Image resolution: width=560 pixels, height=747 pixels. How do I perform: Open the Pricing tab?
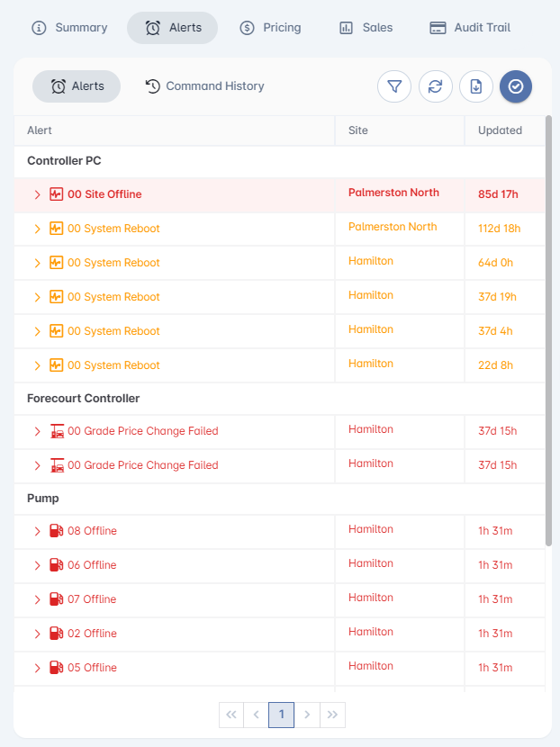point(270,28)
